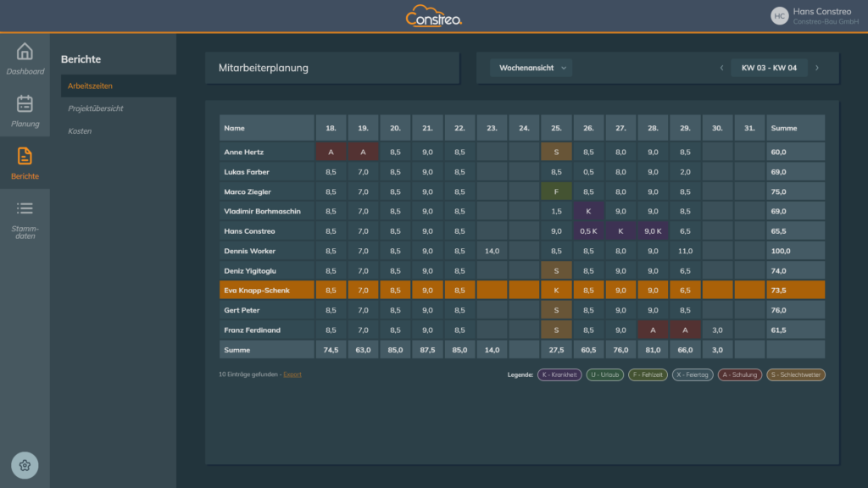Viewport: 868px width, 488px height.
Task: Select day 25. column header
Action: (x=556, y=128)
